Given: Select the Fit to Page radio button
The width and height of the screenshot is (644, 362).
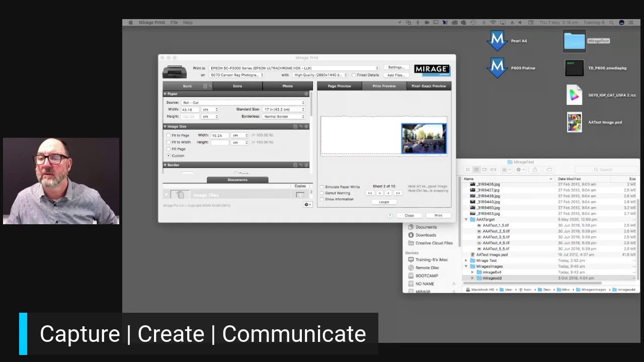Looking at the screenshot, I should click(169, 135).
